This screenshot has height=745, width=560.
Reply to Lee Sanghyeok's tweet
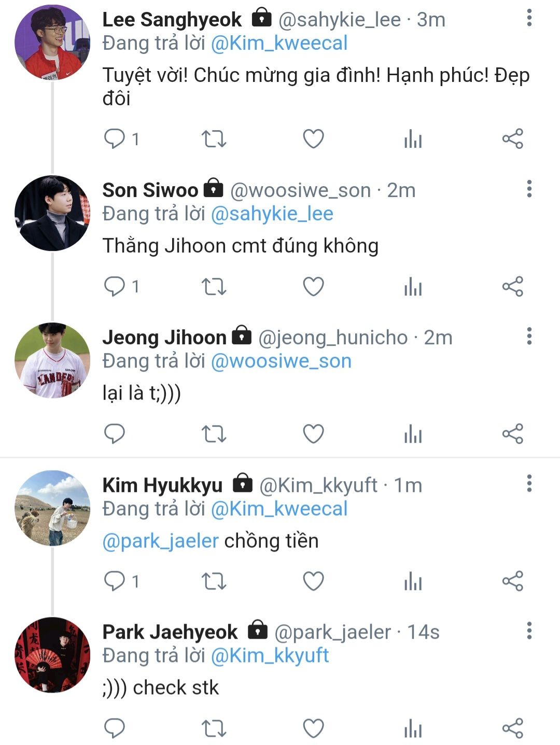tap(115, 139)
